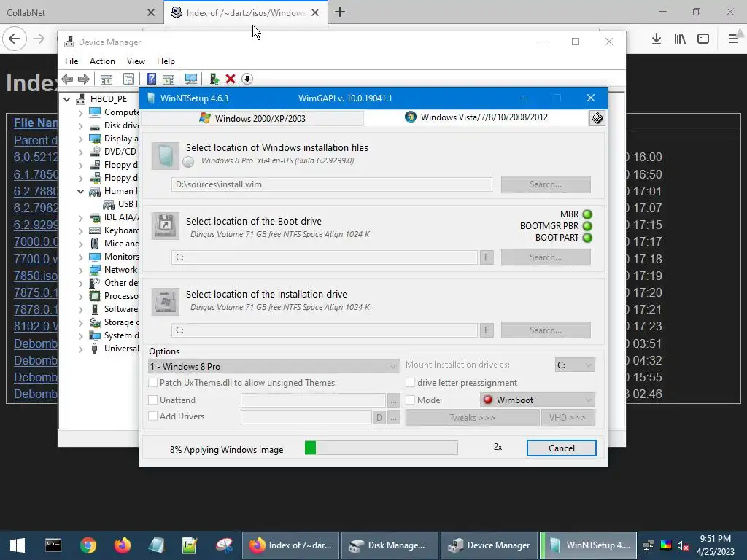747x560 pixels.
Task: Launch Google Chrome from the taskbar
Action: 88,545
